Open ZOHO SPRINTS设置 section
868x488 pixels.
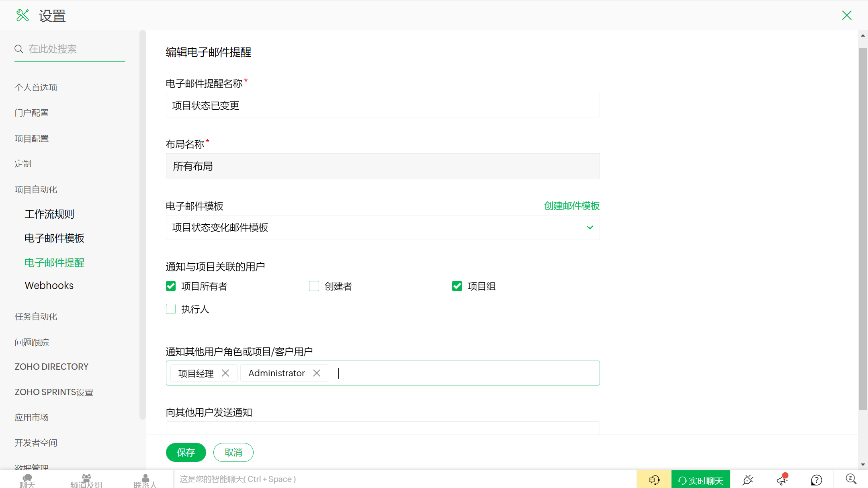point(54,392)
